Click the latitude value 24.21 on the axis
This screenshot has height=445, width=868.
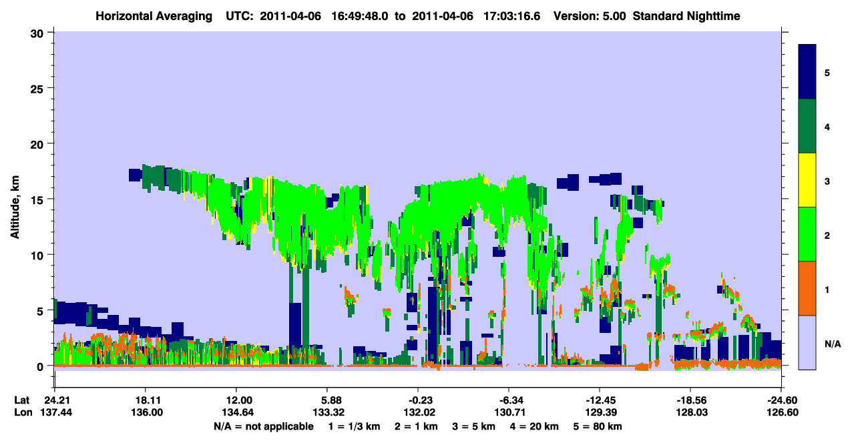click(54, 400)
